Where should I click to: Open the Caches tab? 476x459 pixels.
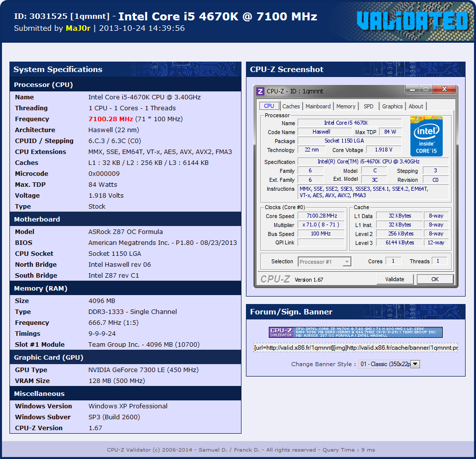[x=291, y=106]
